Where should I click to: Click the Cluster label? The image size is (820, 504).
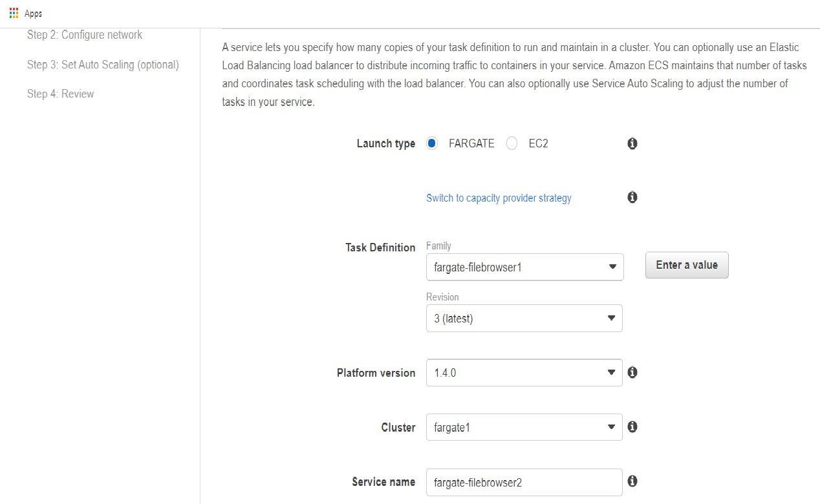pos(398,427)
